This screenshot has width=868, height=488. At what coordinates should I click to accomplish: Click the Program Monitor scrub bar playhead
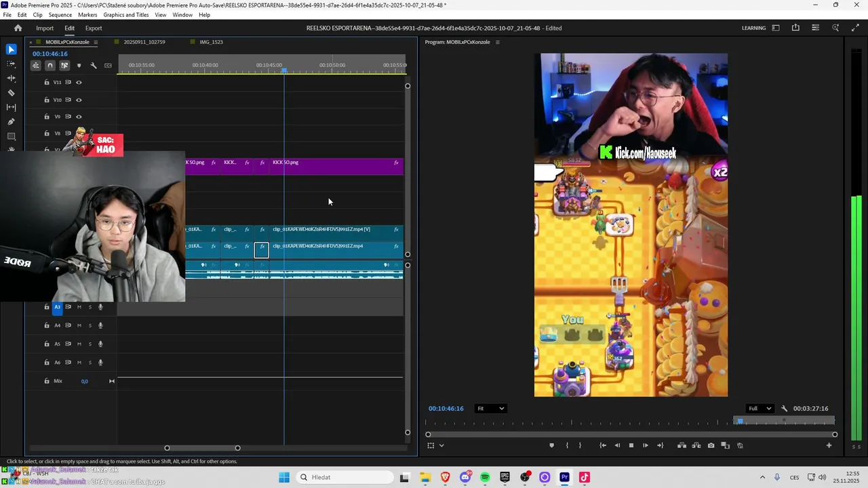pos(740,421)
